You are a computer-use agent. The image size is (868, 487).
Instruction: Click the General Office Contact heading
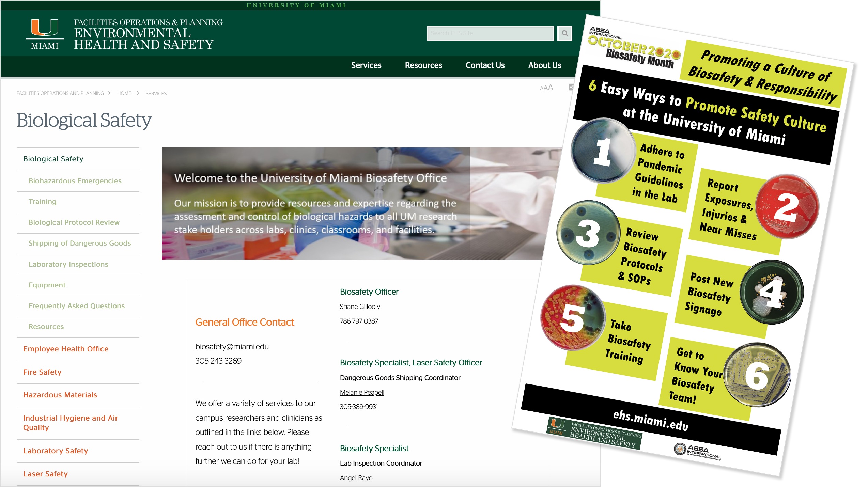click(x=245, y=322)
